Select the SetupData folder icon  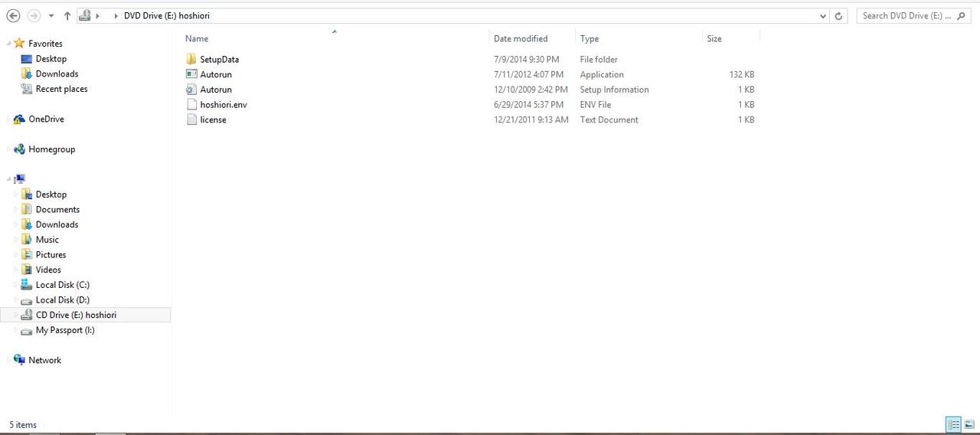tap(191, 60)
